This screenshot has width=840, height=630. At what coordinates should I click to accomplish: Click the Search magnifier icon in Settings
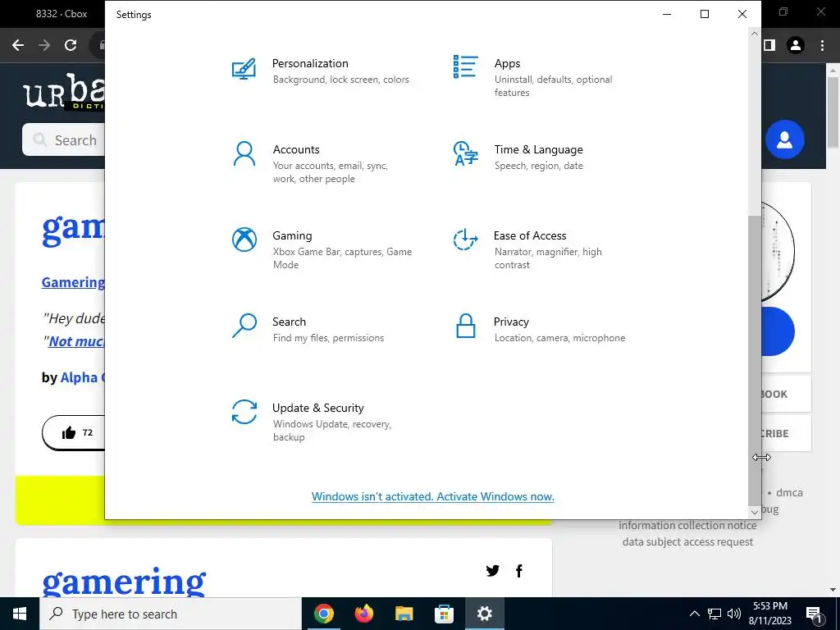[244, 326]
